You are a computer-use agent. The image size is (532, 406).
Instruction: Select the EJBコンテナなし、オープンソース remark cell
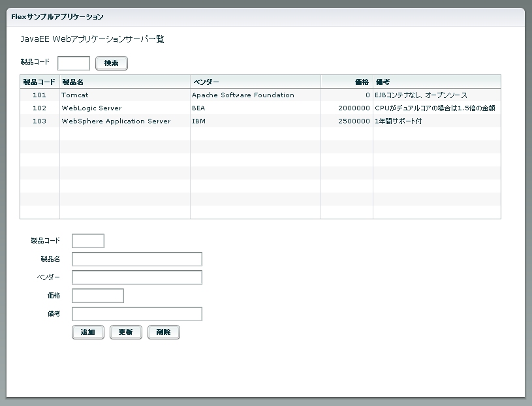[x=437, y=95]
